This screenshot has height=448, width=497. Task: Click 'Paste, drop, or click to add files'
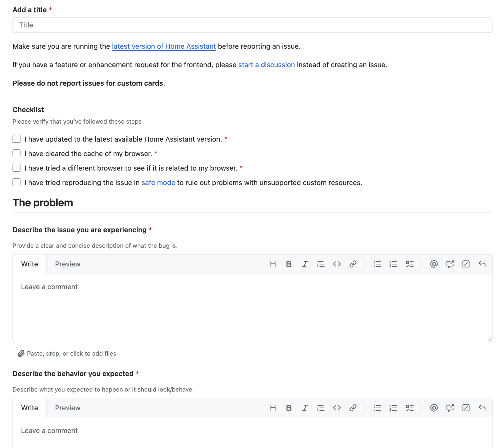coord(71,353)
